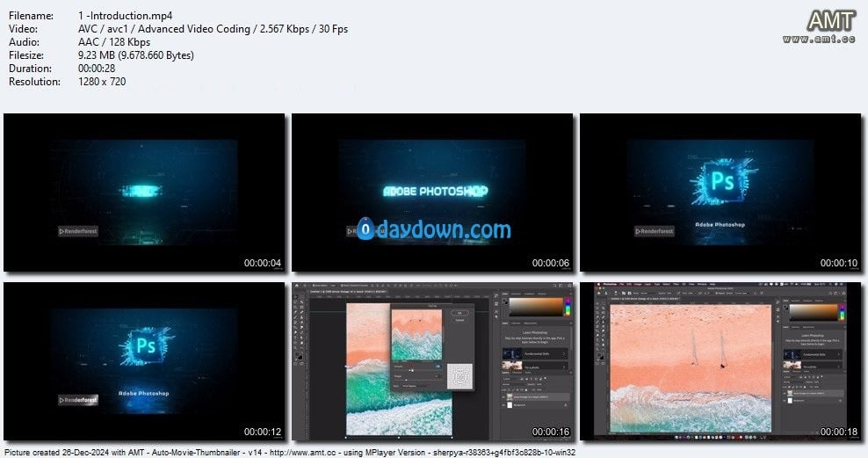The width and height of the screenshot is (868, 458).
Task: Click the filter preview image in the 00:00:16 dialog
Action: [x=416, y=335]
